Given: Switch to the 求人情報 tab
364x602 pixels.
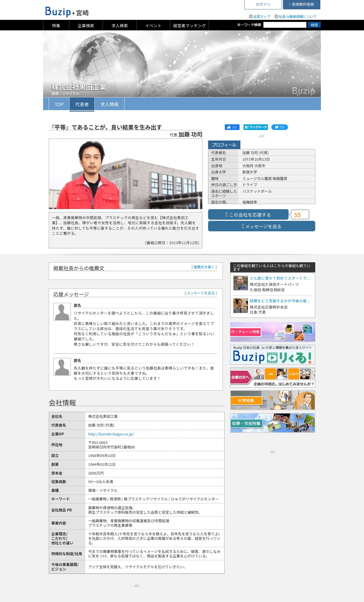Looking at the screenshot, I should pos(109,104).
